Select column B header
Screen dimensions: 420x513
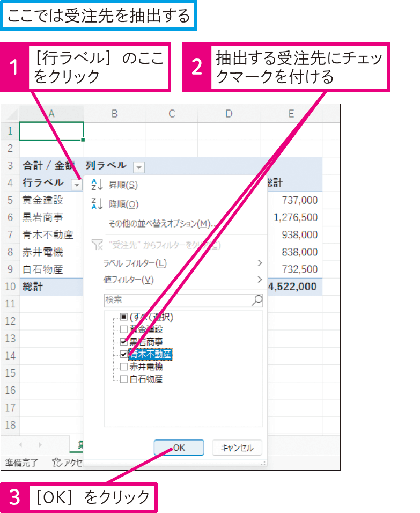point(114,114)
